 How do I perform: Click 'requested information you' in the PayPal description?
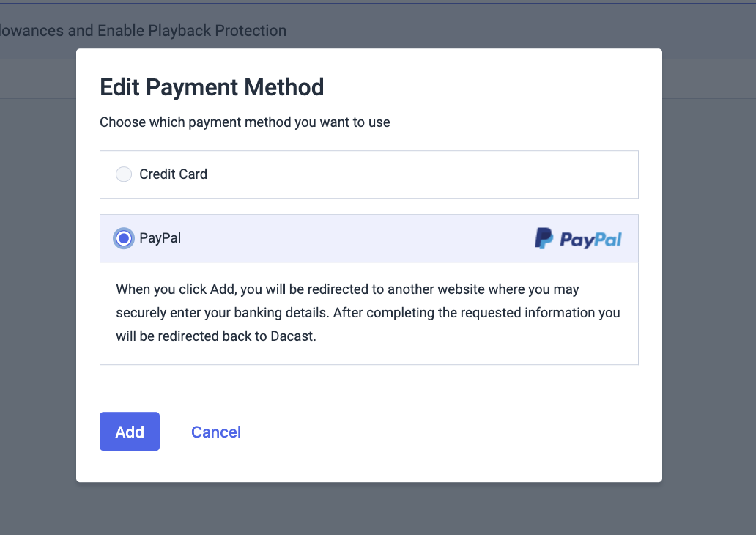coord(540,313)
